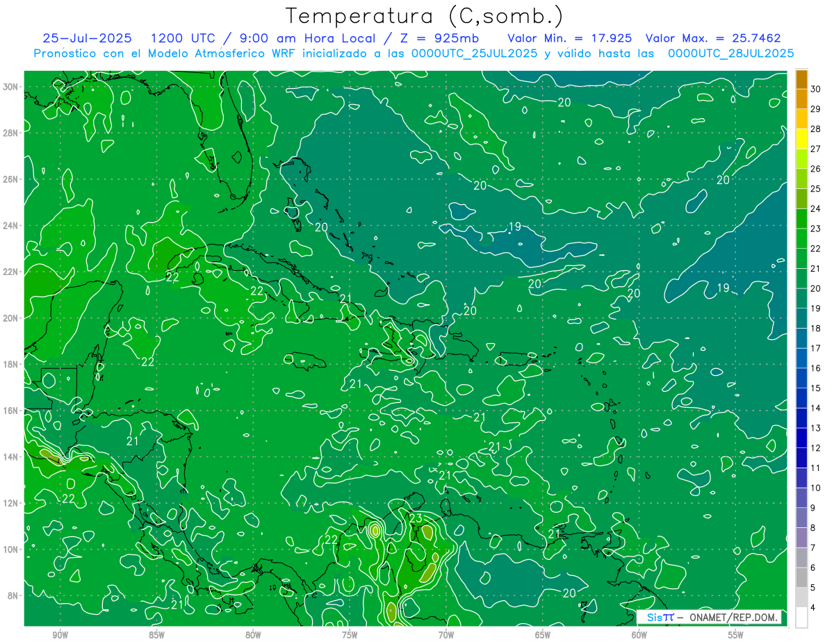The width and height of the screenshot is (834, 644).
Task: Select initialization time '0000UTC_25JUL2025'
Action: [x=475, y=53]
